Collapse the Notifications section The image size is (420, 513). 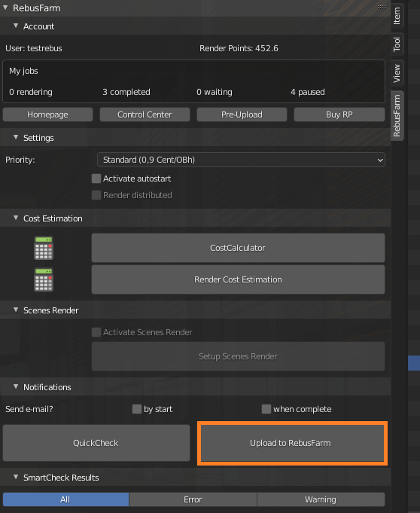click(x=16, y=386)
